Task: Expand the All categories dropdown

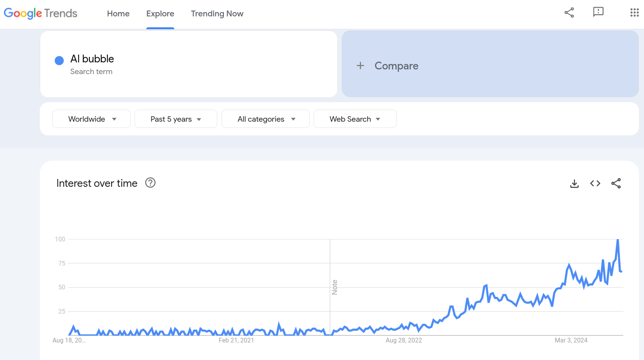Action: click(x=266, y=119)
